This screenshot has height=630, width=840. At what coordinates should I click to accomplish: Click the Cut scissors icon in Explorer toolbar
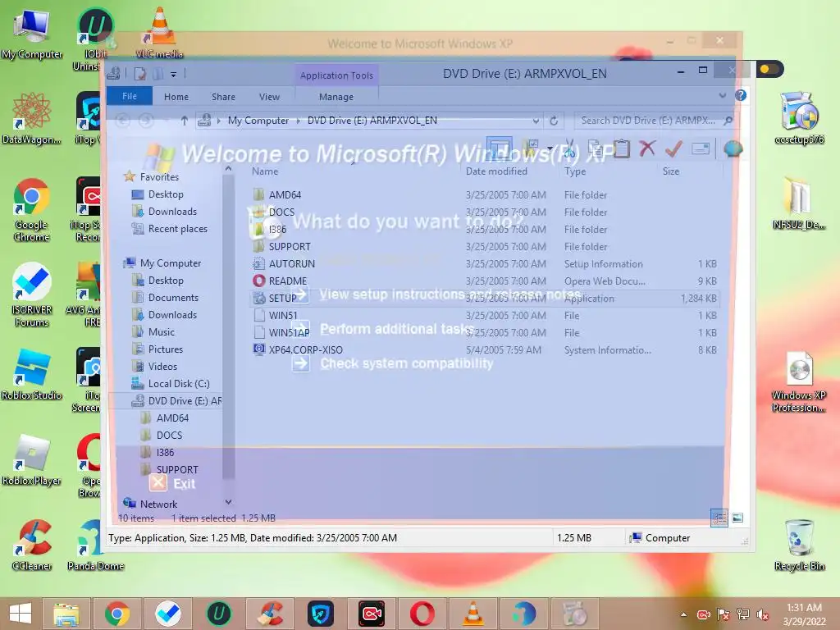tap(569, 148)
